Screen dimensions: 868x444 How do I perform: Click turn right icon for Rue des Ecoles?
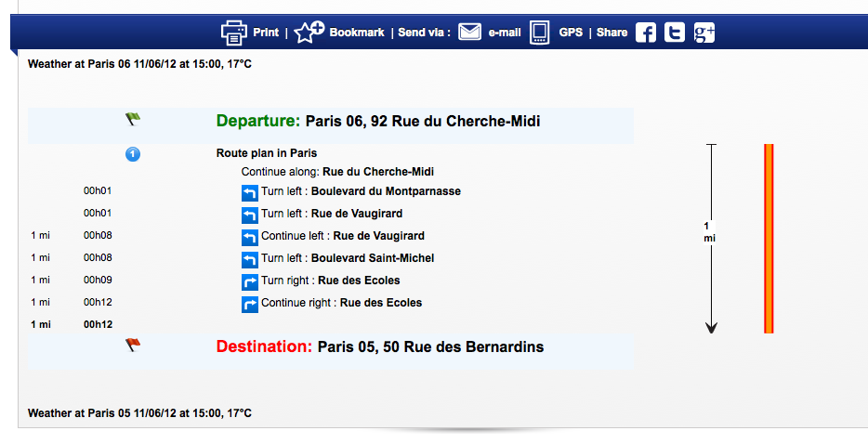click(x=249, y=281)
